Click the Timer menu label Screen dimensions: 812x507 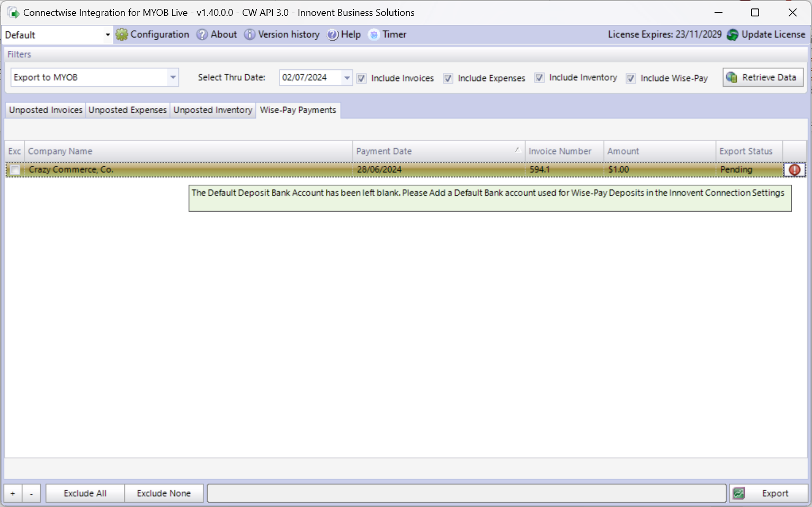coord(395,34)
